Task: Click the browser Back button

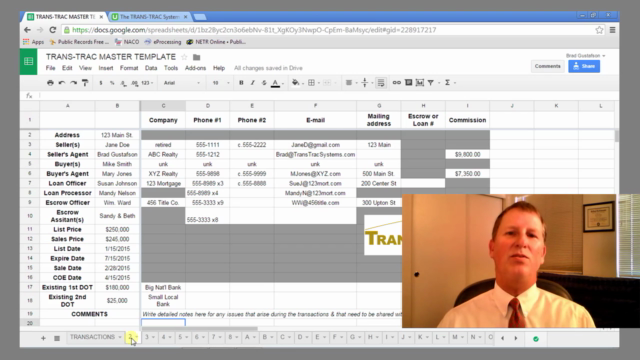Action: coord(27,30)
